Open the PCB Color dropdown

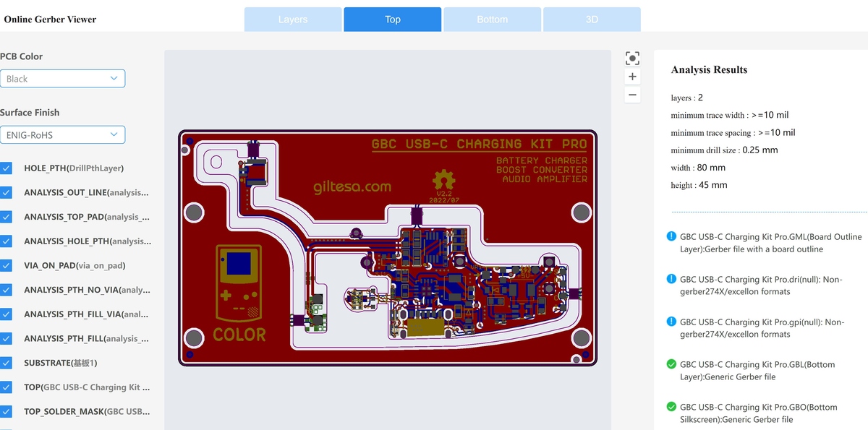coord(62,79)
